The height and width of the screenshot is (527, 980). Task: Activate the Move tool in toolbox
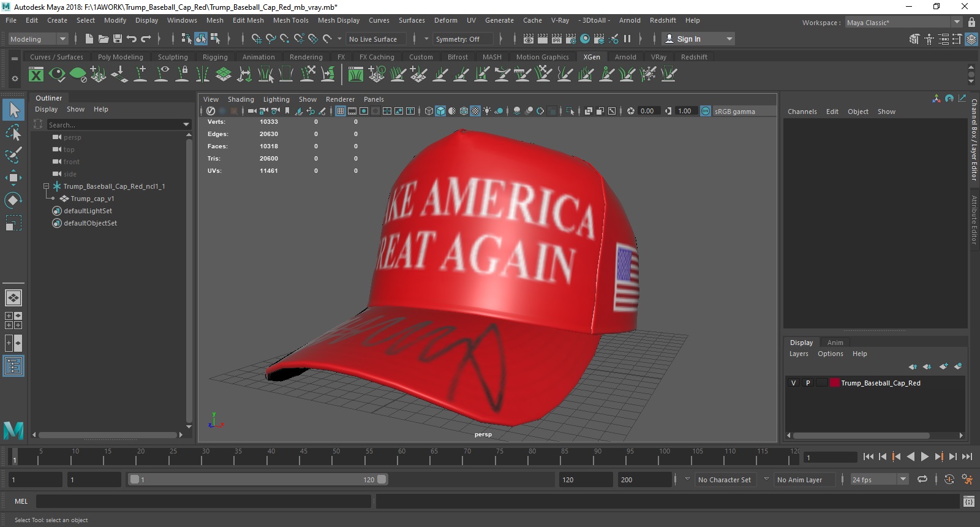point(13,178)
